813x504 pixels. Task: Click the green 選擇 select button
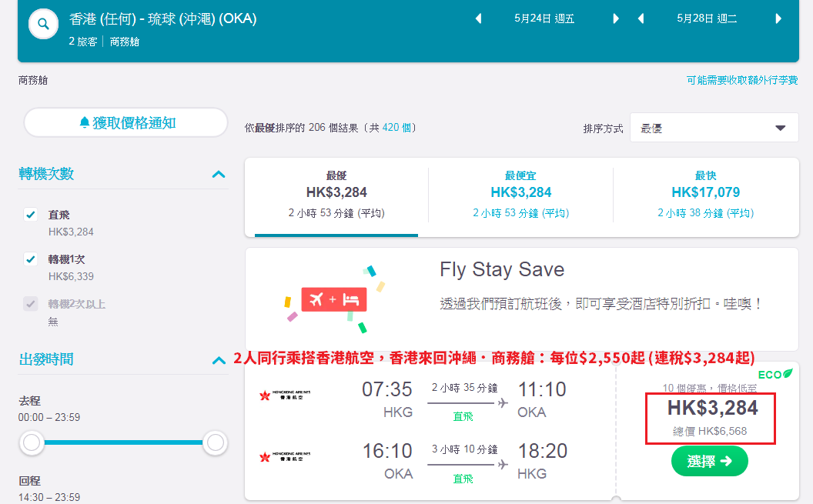(709, 461)
